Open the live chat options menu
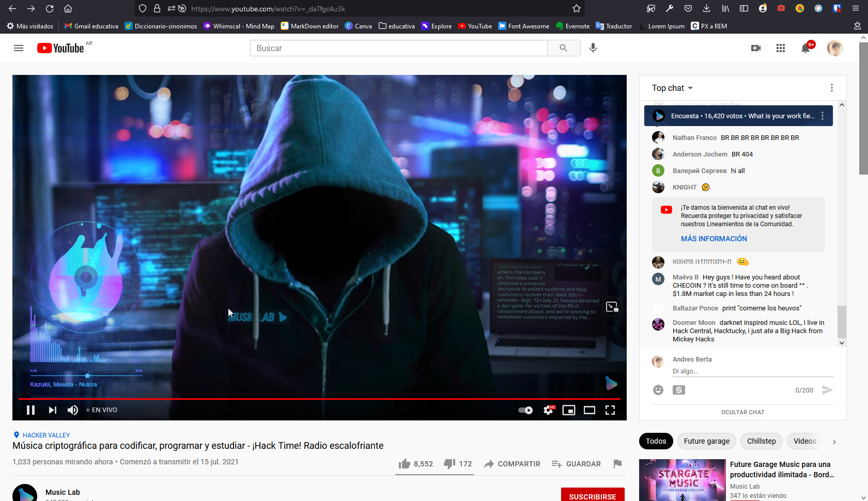 pos(832,88)
